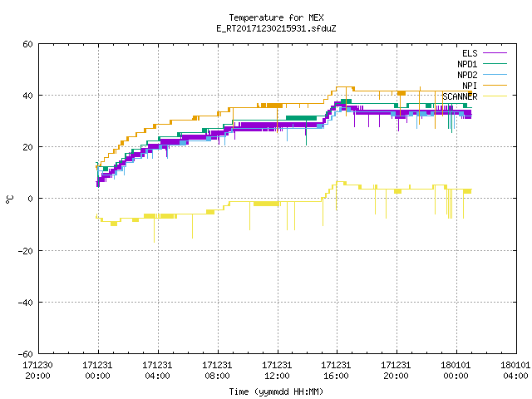This screenshot has height=399, width=532.
Task: Click the yellow SCANNER legend line sample
Action: pos(495,96)
